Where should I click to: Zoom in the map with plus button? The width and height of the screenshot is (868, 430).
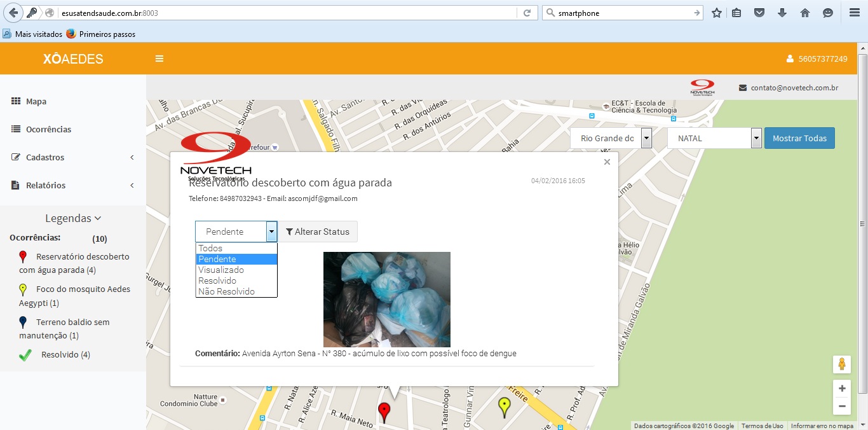842,388
